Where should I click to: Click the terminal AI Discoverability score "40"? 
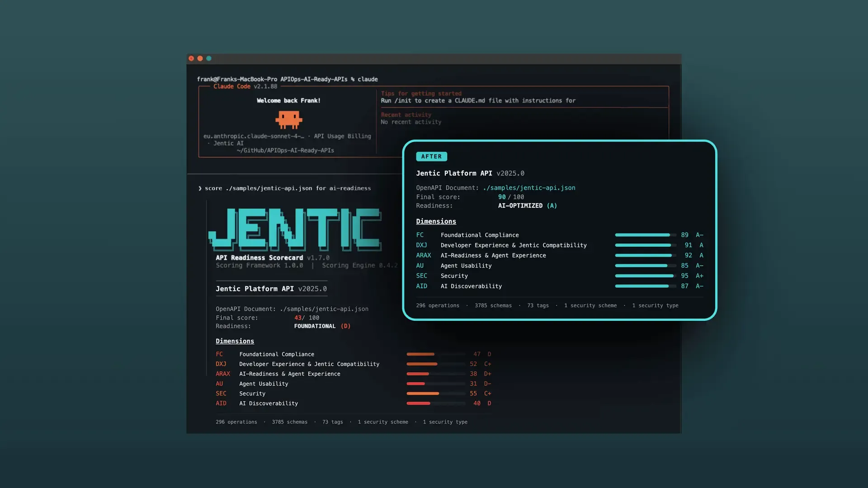click(x=477, y=404)
